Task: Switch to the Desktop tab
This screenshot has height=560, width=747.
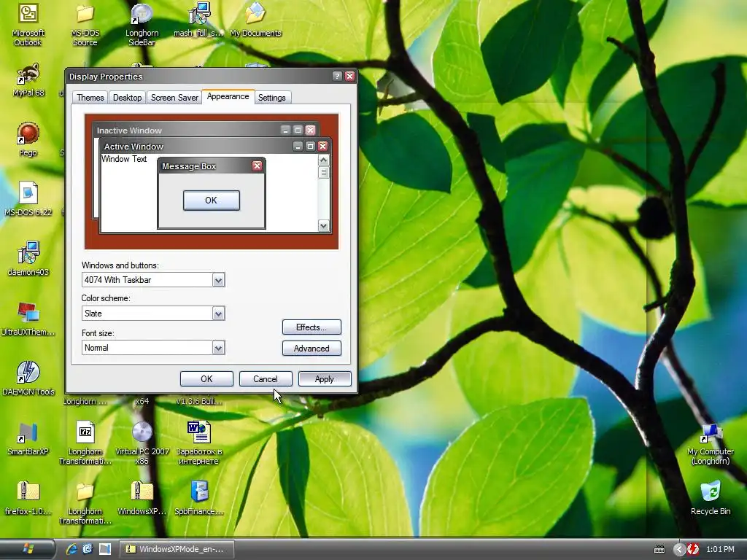Action: (x=127, y=98)
